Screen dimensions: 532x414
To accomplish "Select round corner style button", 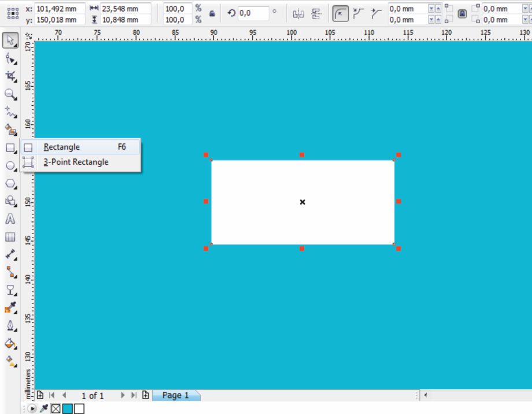I will 340,14.
